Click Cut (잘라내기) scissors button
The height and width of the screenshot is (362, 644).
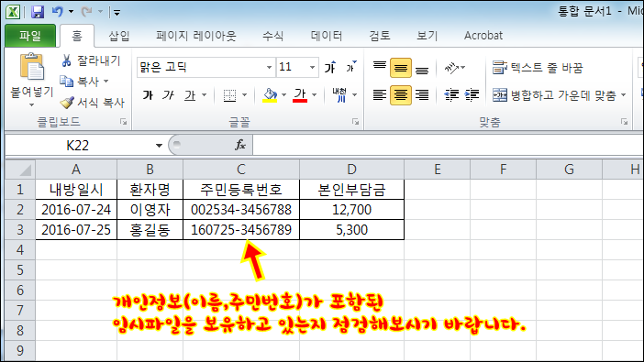[x=91, y=60]
